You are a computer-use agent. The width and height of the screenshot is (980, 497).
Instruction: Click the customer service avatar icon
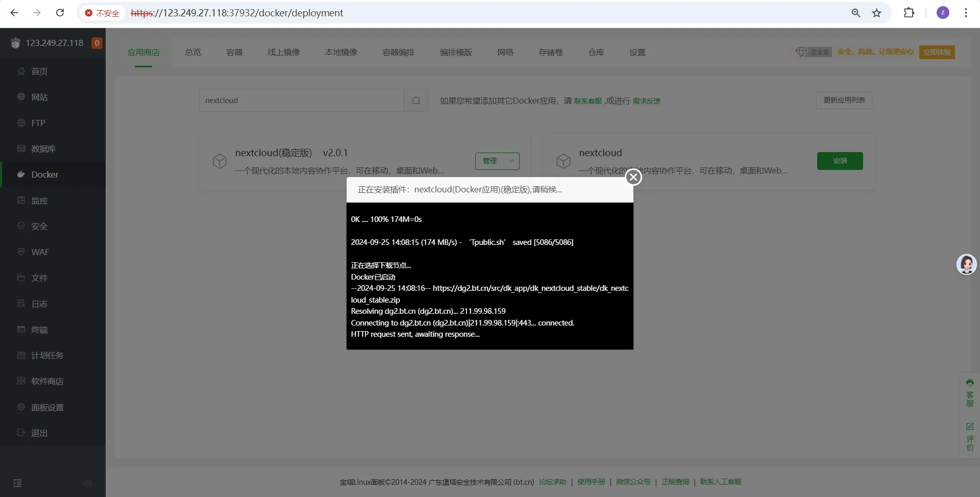click(966, 264)
